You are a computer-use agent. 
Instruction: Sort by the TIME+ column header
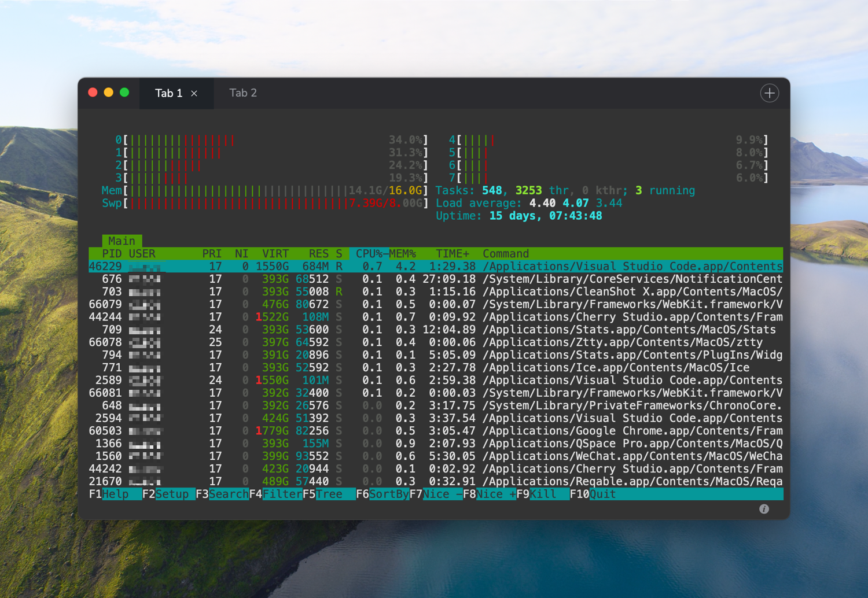coord(452,254)
